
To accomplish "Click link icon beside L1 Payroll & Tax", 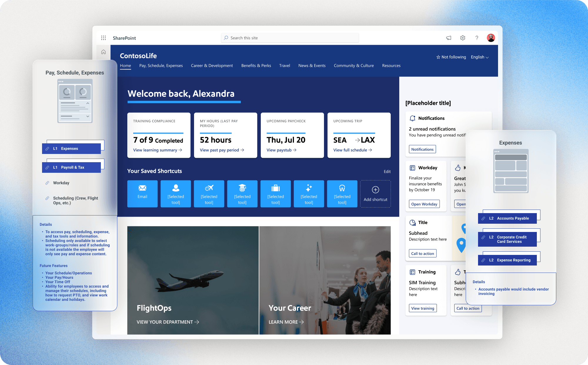I will click(x=47, y=167).
